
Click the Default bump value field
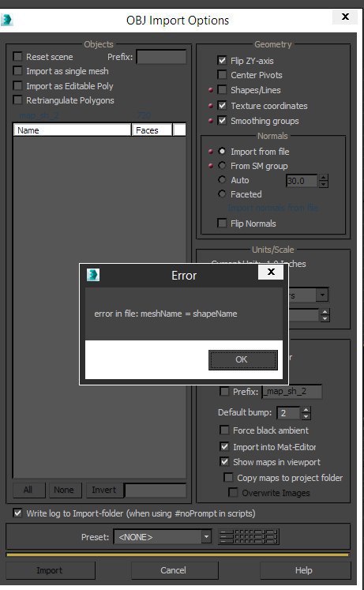tap(288, 413)
